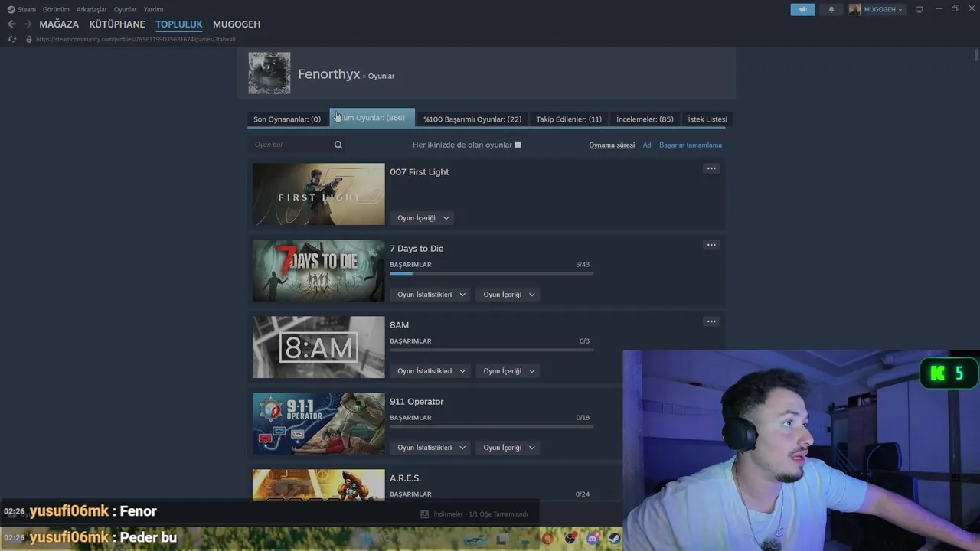Switch to İncelemeler (85) tab

click(645, 119)
